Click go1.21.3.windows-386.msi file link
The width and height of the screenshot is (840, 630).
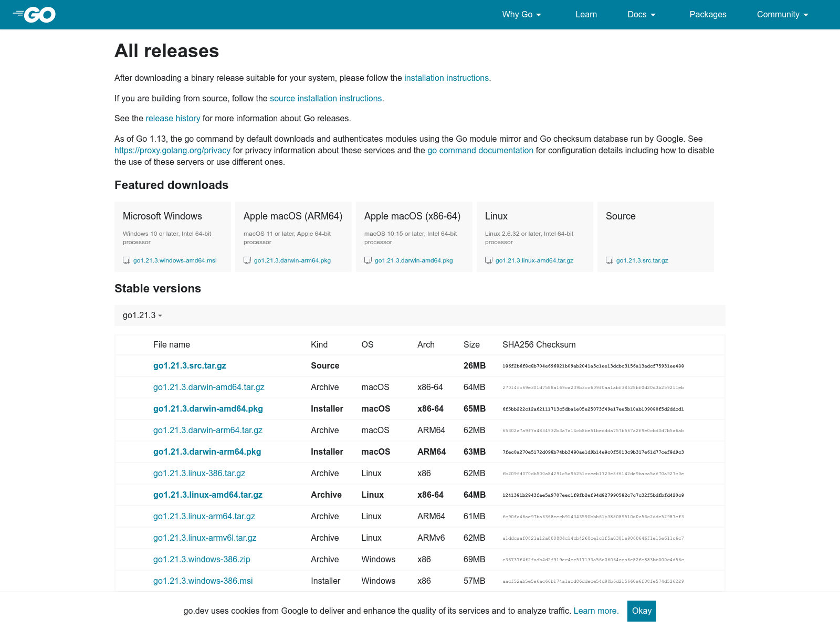click(x=203, y=581)
